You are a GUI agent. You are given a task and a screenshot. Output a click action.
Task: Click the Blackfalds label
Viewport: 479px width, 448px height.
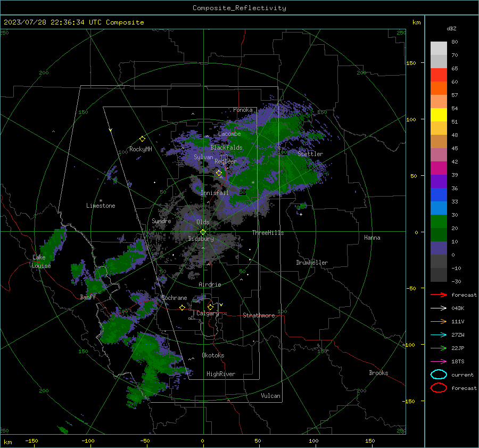pos(226,148)
